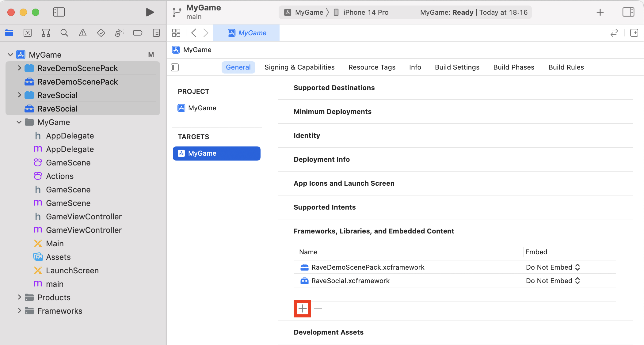Go forward in editor history

pyautogui.click(x=206, y=33)
